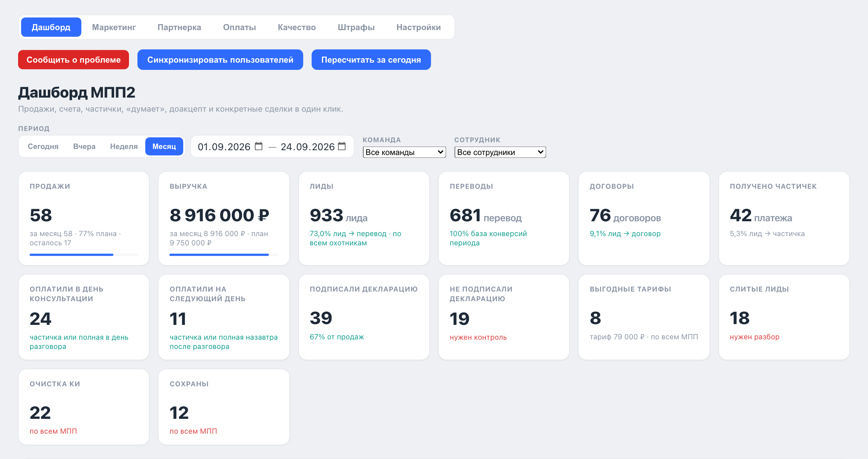The width and height of the screenshot is (868, 459).
Task: Open the Сохраны card showing 12
Action: [x=224, y=407]
